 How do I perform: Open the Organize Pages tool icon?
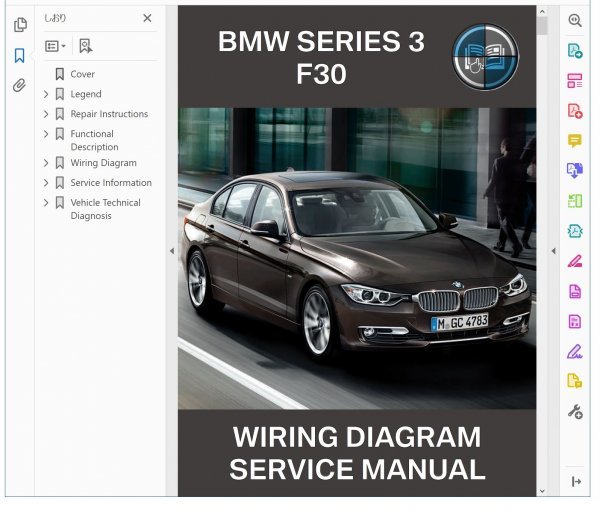(575, 201)
